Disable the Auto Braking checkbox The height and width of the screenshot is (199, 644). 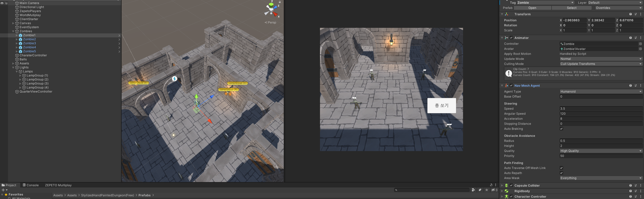561,129
